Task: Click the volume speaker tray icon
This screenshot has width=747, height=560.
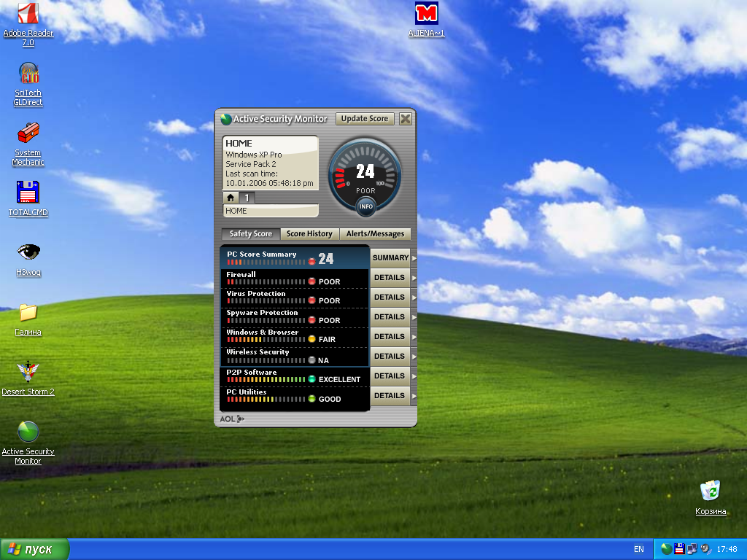Action: (705, 550)
